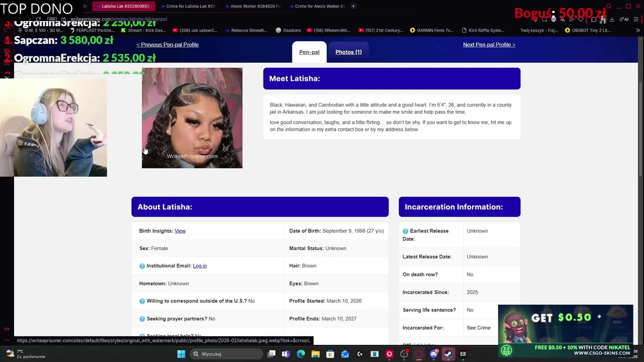Open the downloads icon in browser toolbar
Screen dimensions: 644x362
tap(612, 19)
